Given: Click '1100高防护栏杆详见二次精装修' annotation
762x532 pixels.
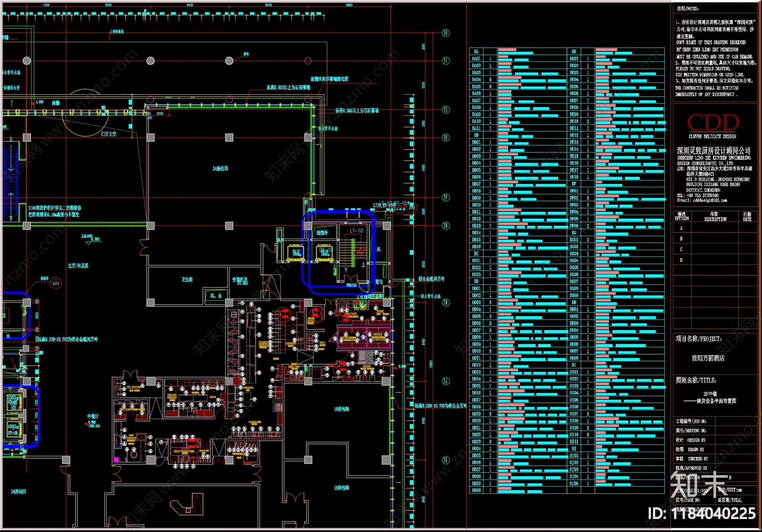Looking at the screenshot, I should [55, 208].
